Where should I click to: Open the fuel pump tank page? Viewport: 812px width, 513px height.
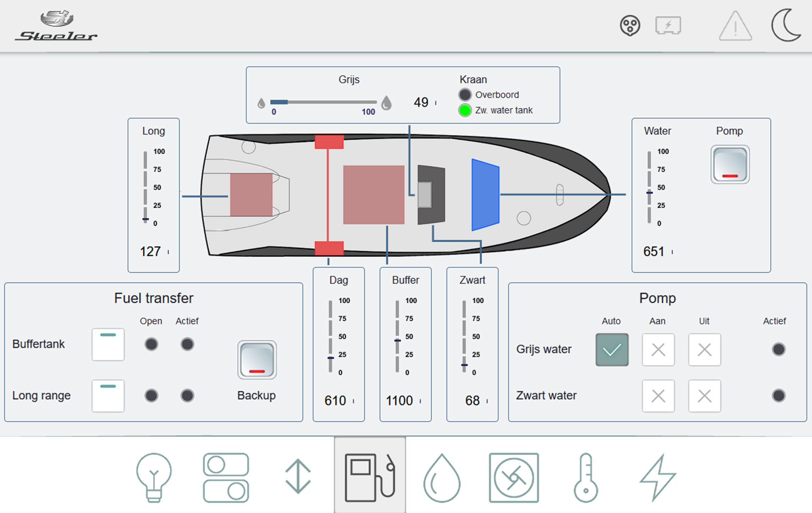370,477
